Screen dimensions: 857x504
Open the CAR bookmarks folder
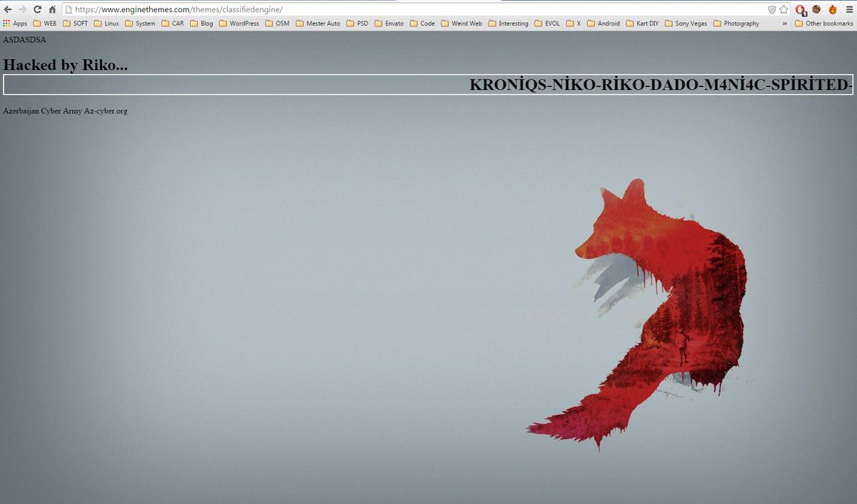click(x=173, y=24)
